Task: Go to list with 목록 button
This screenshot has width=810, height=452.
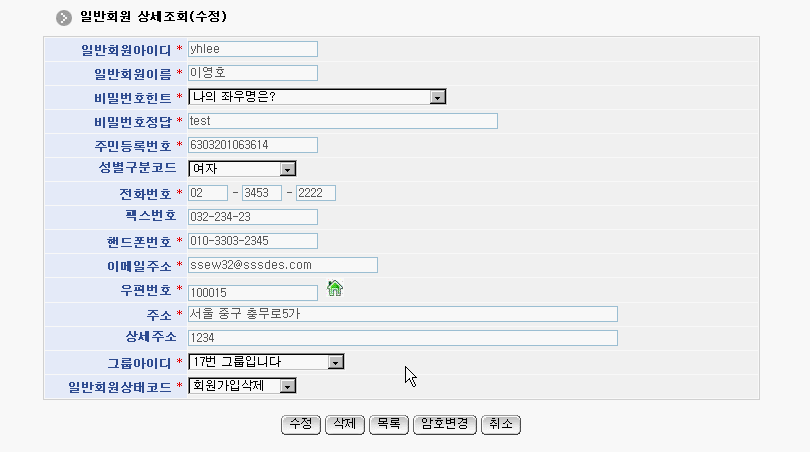Action: click(390, 424)
